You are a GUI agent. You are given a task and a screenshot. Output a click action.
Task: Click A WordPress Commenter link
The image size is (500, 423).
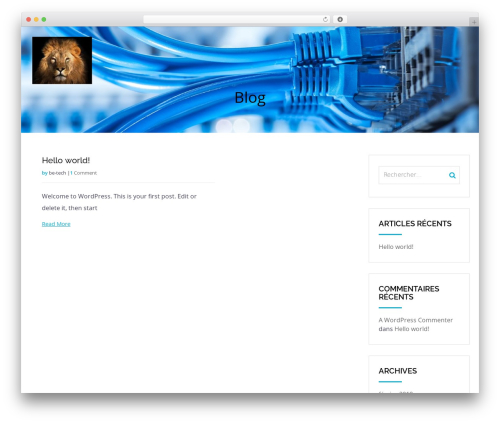[x=416, y=320]
